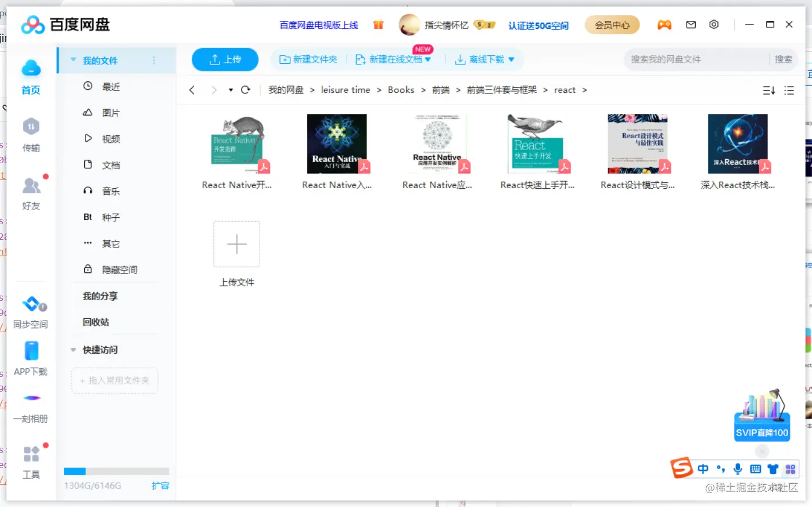Image resolution: width=812 pixels, height=507 pixels.
Task: Select the React Native开... PDF file
Action: pos(236,152)
